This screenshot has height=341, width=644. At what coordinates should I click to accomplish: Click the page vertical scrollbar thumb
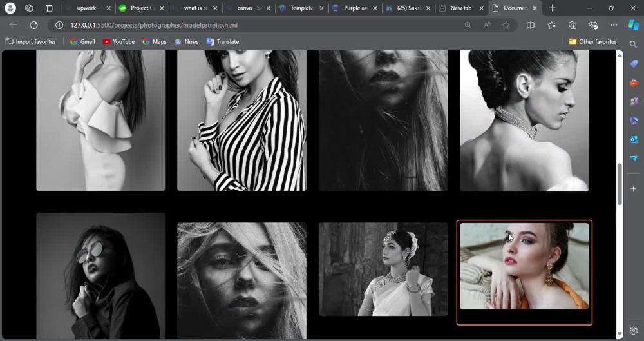click(620, 184)
